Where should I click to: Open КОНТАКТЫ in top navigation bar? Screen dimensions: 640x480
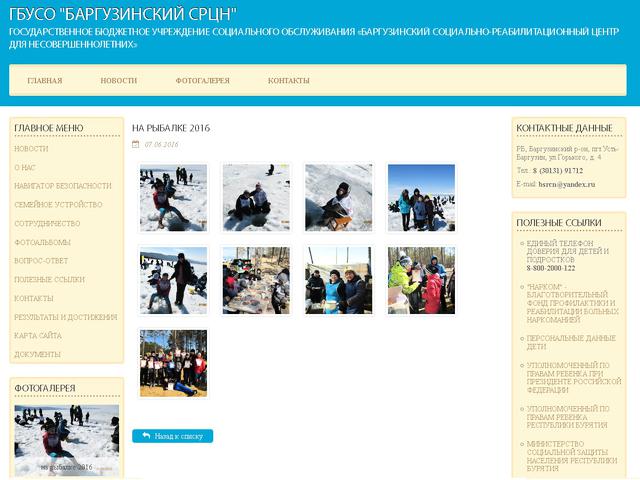pyautogui.click(x=289, y=80)
